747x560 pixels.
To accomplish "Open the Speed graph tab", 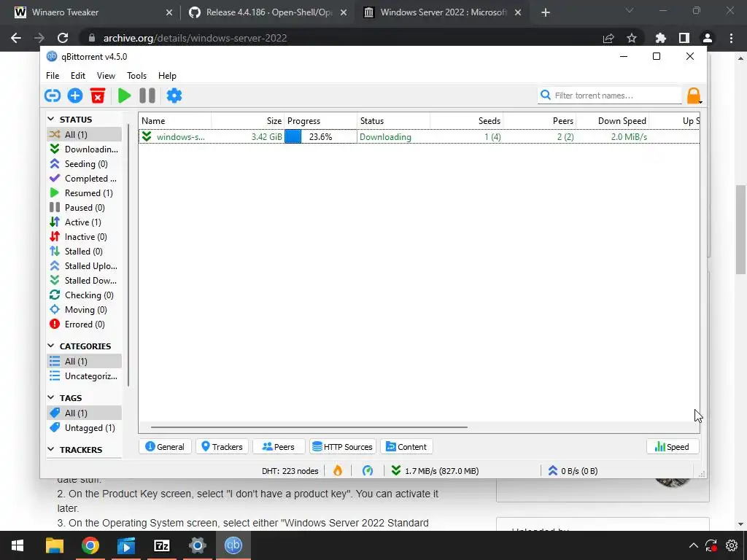I will (672, 447).
